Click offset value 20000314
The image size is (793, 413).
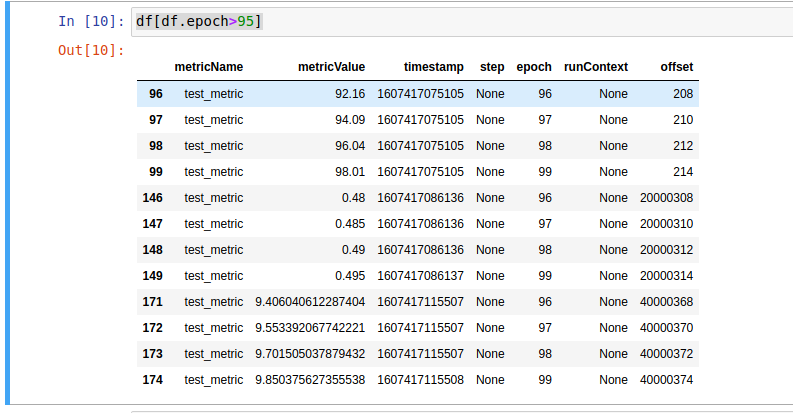click(667, 276)
